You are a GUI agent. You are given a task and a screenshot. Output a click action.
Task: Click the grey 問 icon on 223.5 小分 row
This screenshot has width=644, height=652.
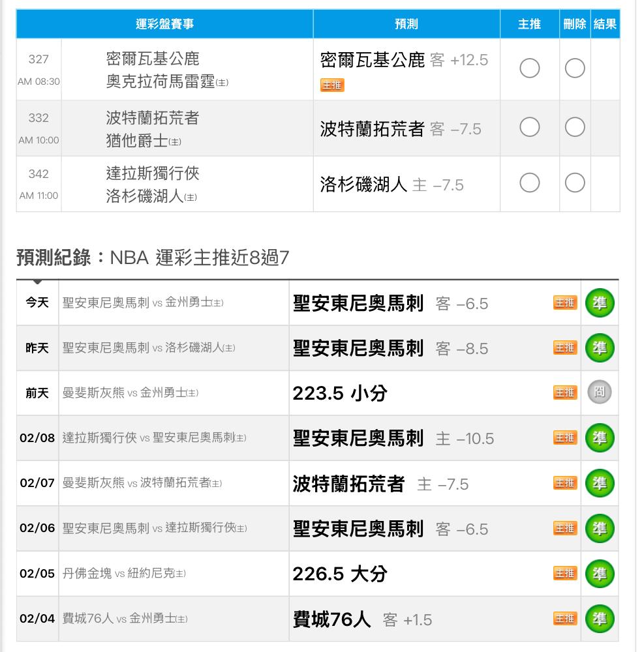click(x=599, y=393)
